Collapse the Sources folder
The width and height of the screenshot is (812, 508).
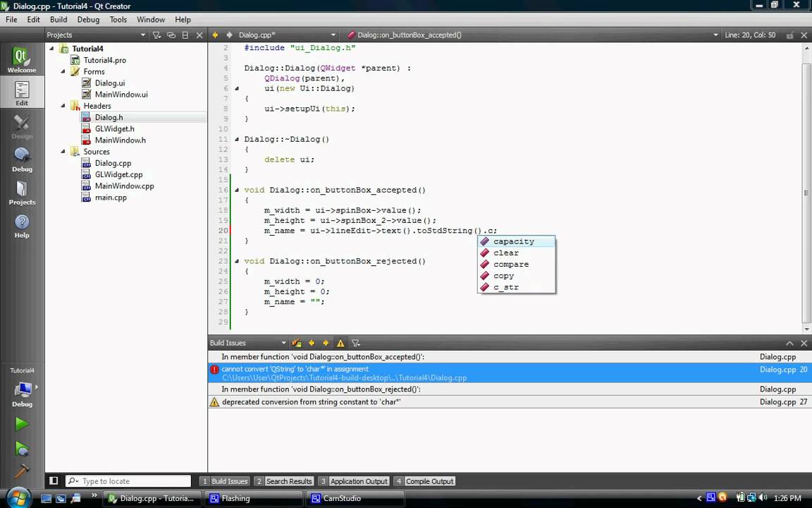tap(63, 152)
